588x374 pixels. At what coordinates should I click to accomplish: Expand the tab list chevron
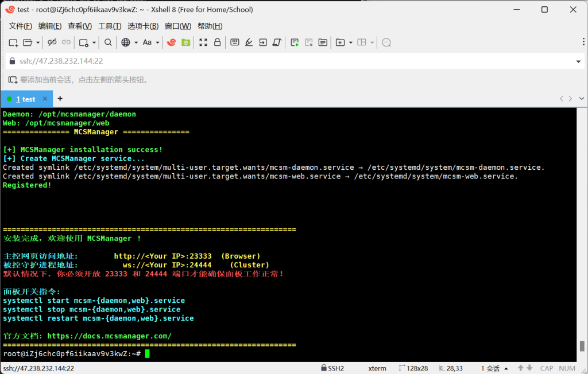pyautogui.click(x=582, y=99)
